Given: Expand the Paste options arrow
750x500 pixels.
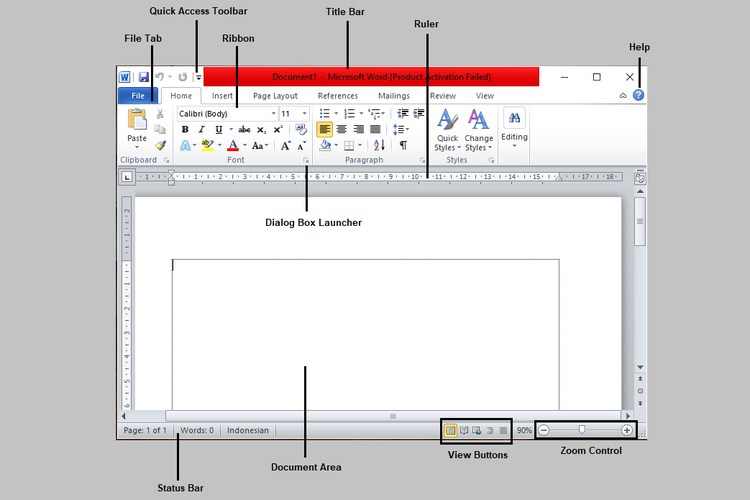Looking at the screenshot, I should click(137, 147).
